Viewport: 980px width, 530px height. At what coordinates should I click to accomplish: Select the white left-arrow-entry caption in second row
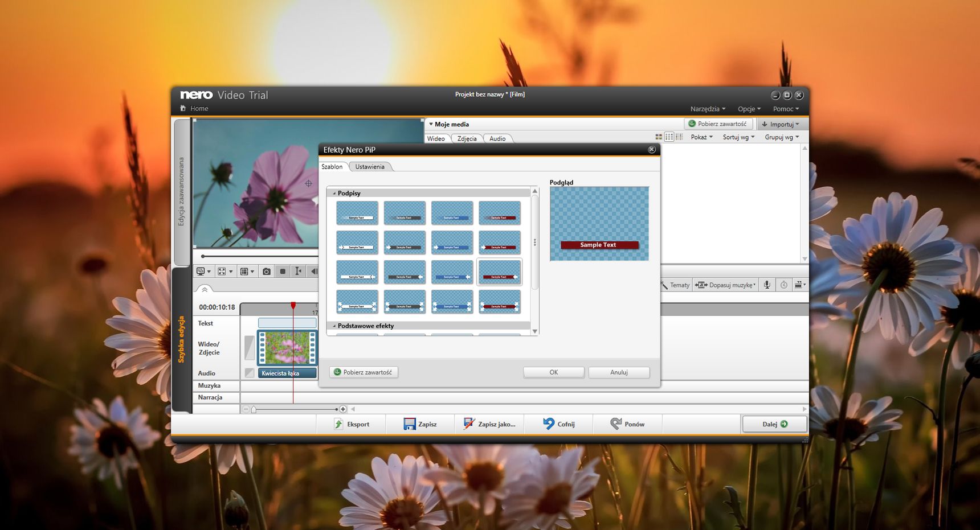click(357, 243)
